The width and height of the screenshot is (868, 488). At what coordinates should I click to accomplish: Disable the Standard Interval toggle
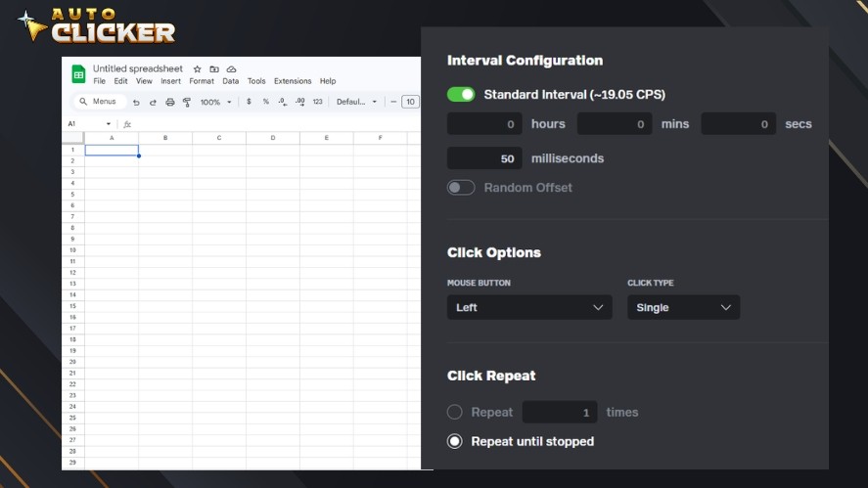pos(461,95)
